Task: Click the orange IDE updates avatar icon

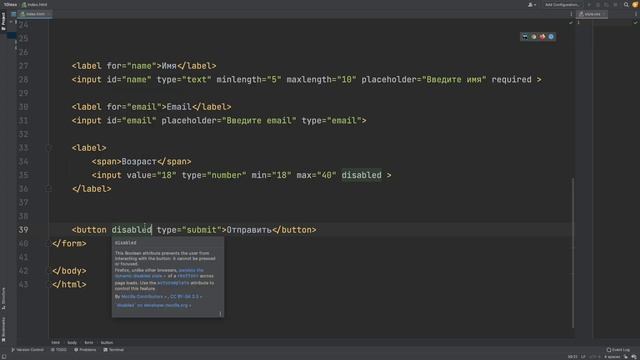Action: tap(635, 4)
